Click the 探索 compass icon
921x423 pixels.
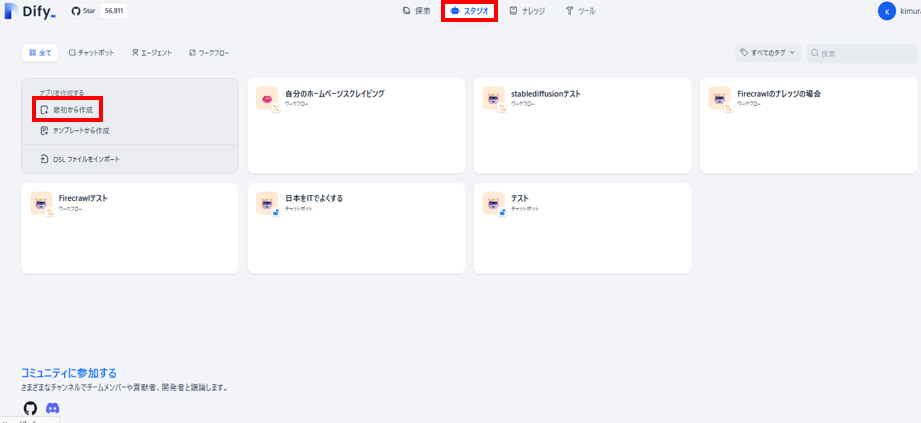tap(406, 11)
